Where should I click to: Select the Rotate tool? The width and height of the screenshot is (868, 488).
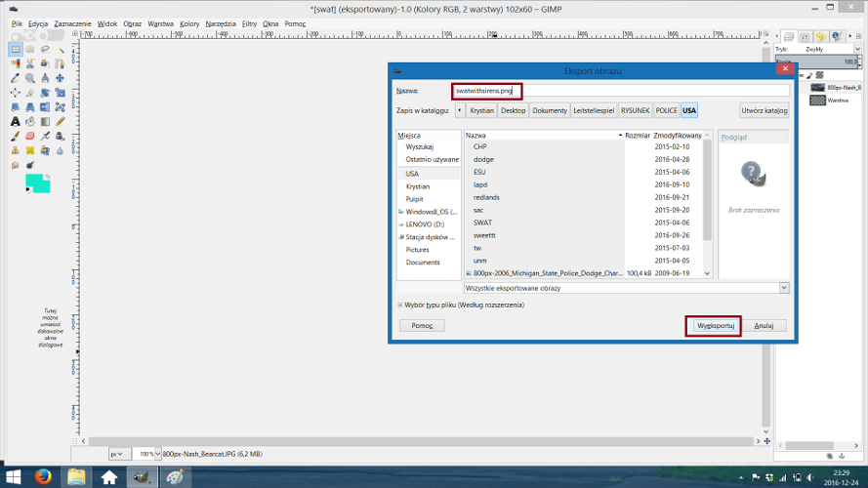[x=45, y=93]
